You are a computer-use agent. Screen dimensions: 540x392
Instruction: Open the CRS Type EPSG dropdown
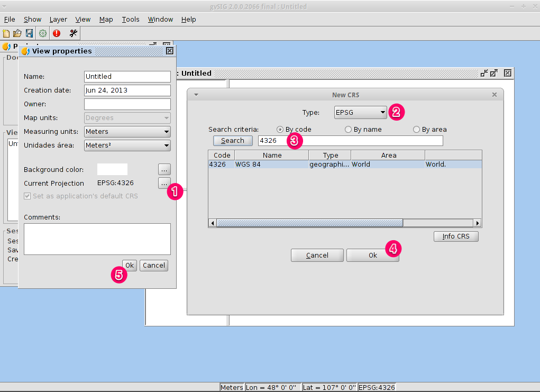click(360, 112)
